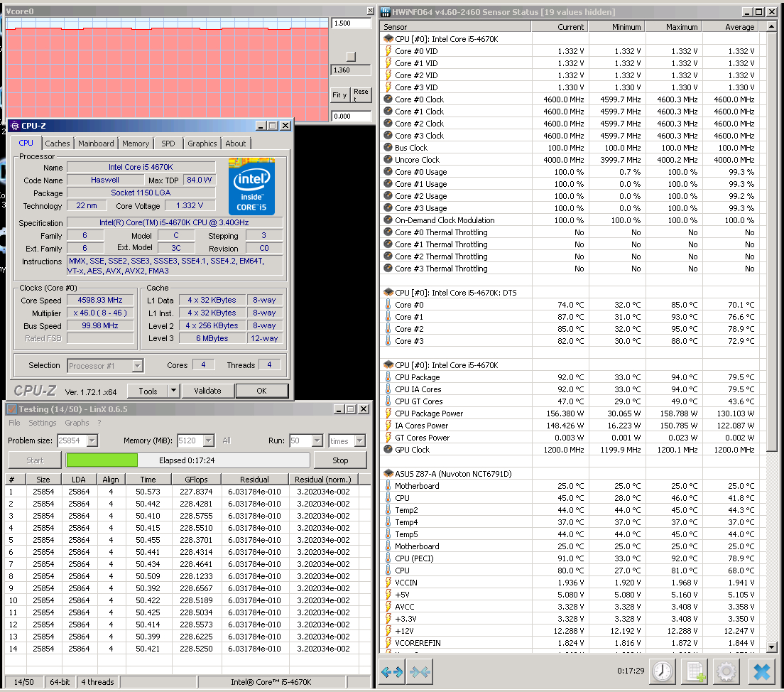This screenshot has height=692, width=784.
Task: Open the File menu in LinX
Action: coord(14,423)
